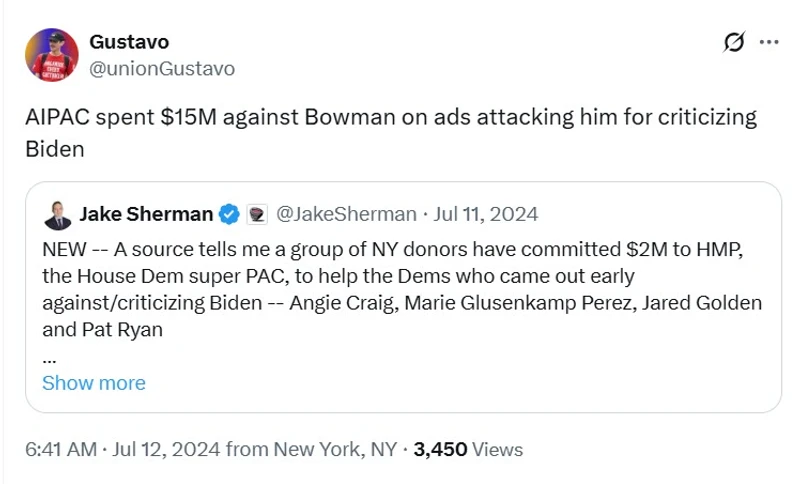
Task: Click 'Biden' at end of main tweet
Action: (x=54, y=148)
